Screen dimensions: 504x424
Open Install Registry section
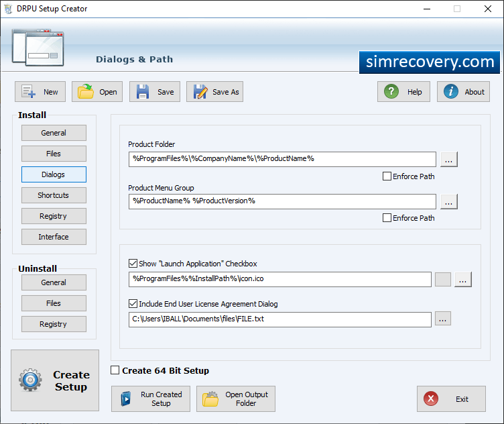[x=54, y=216]
